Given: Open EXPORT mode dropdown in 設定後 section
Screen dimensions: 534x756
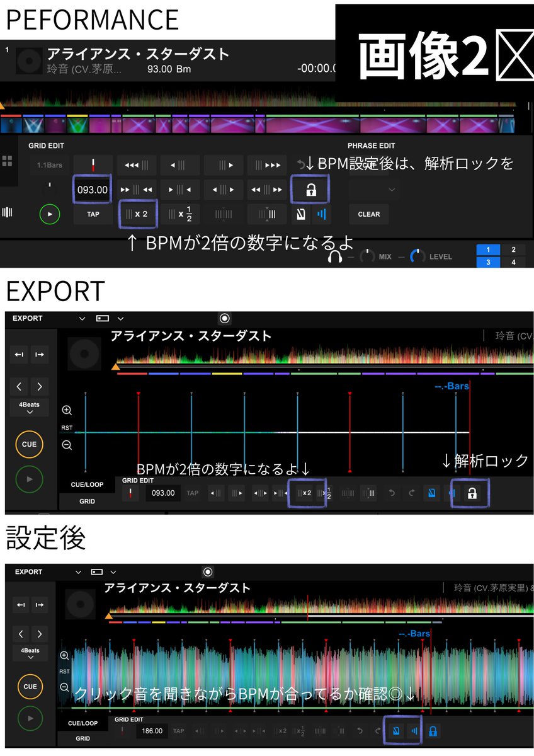Looking at the screenshot, I should click(x=79, y=572).
